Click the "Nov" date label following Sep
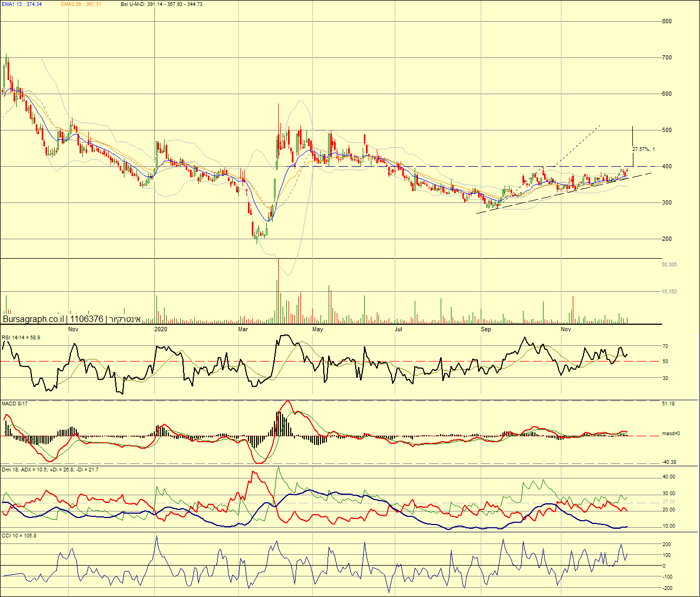Image resolution: width=700 pixels, height=597 pixels. [x=566, y=329]
